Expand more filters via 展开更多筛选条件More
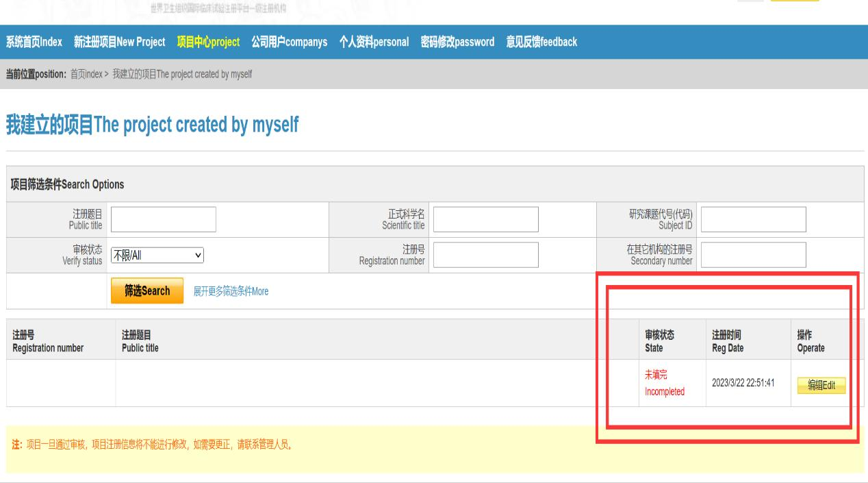 tap(231, 291)
